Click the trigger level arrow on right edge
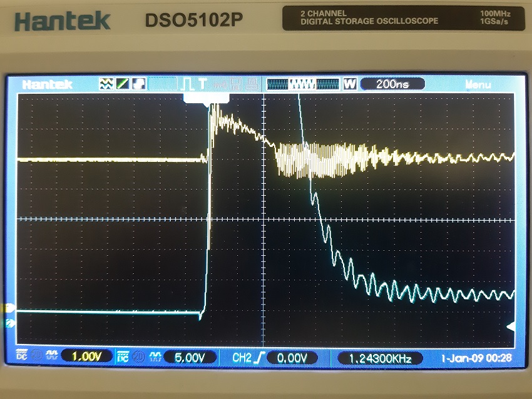 511,326
